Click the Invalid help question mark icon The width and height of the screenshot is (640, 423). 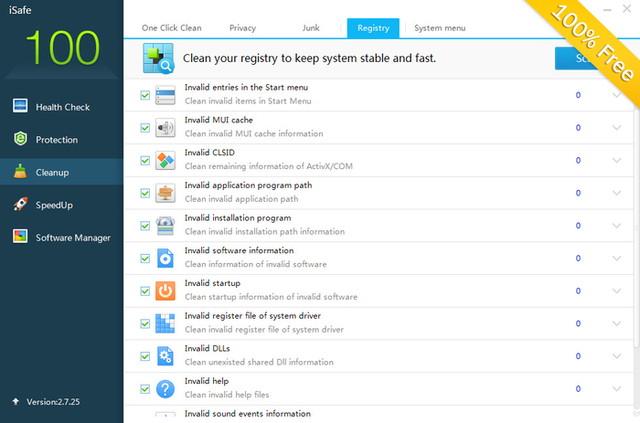coord(165,389)
